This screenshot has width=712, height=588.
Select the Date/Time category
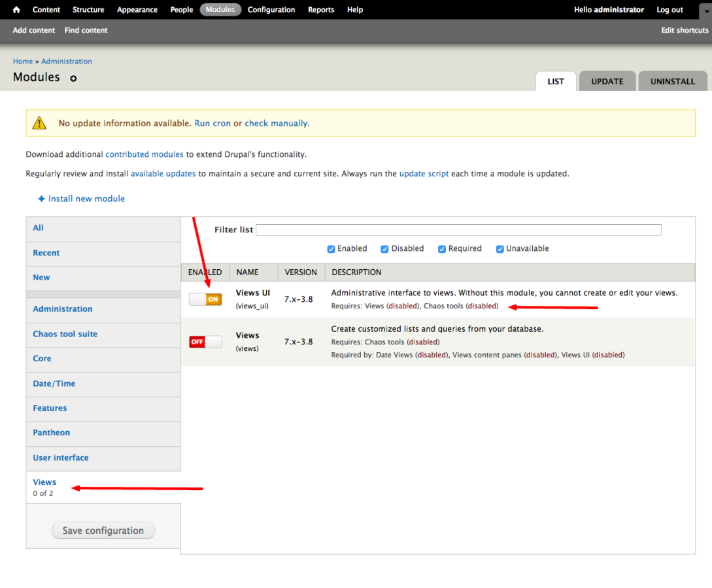tap(103, 384)
